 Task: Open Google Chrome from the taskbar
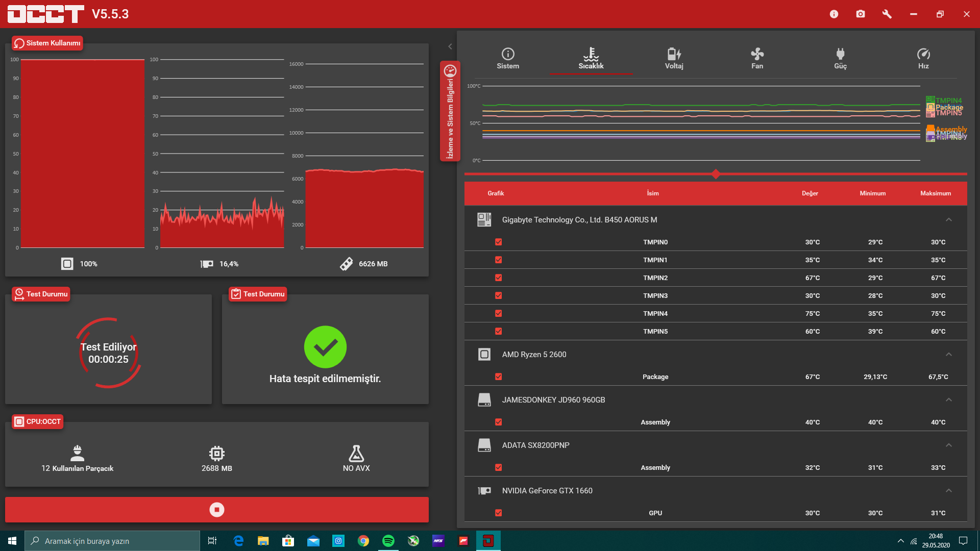coord(363,541)
